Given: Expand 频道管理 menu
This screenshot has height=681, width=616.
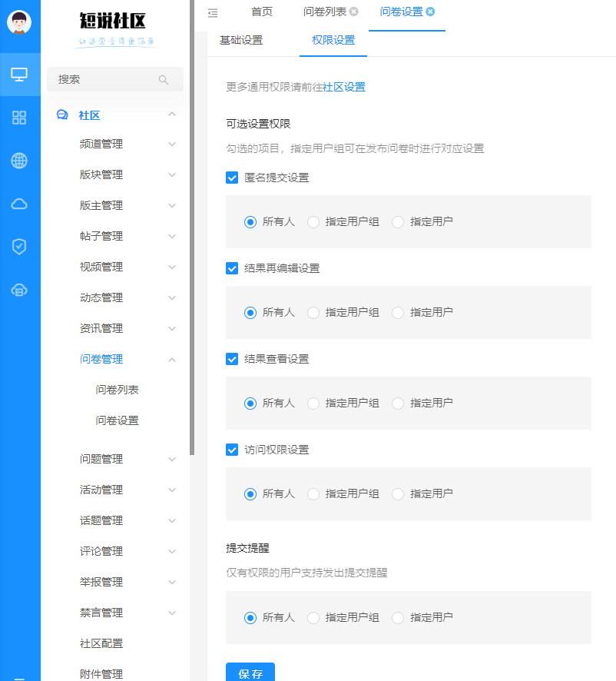Looking at the screenshot, I should [172, 145].
